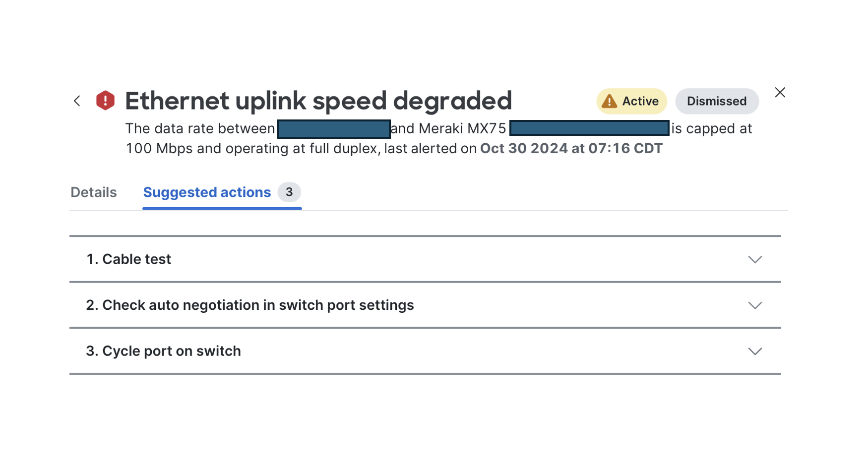The width and height of the screenshot is (868, 461).
Task: Close the Ethernet uplink alert panel
Action: click(780, 92)
